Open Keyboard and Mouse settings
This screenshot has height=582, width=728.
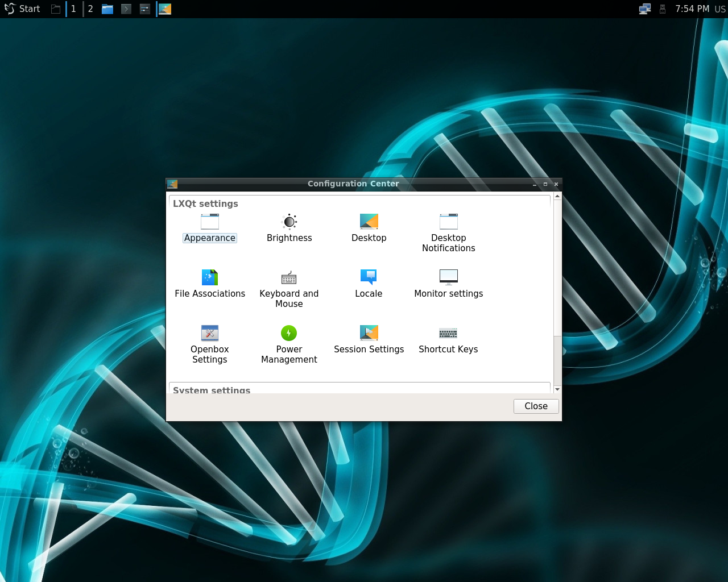click(x=289, y=289)
